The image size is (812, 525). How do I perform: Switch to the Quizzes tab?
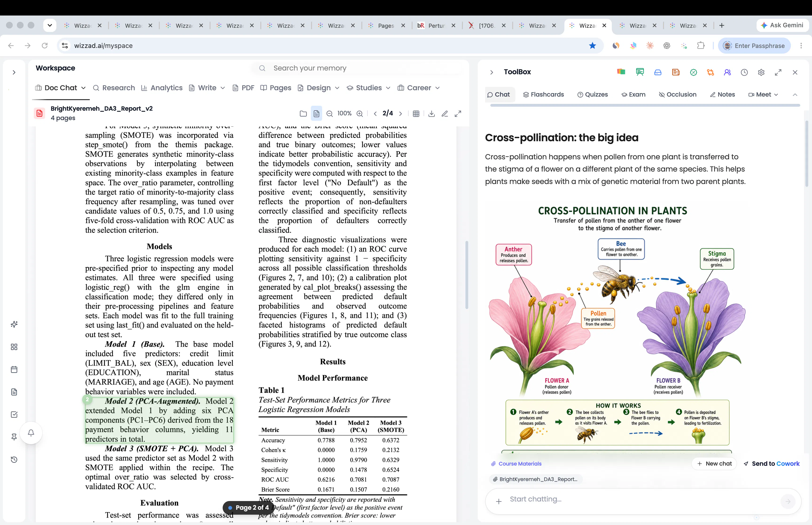pos(593,95)
